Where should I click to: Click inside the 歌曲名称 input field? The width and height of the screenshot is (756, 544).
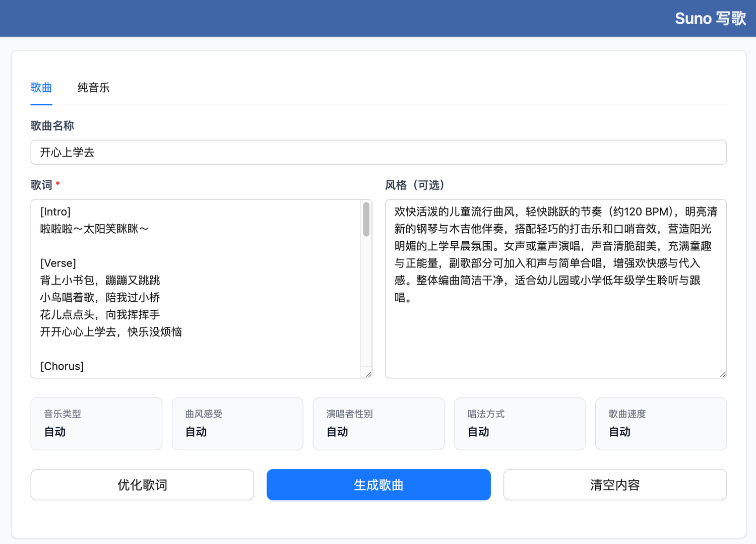378,152
